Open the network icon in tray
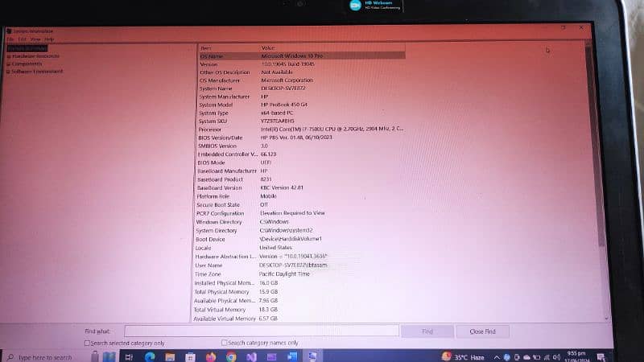 547,357
